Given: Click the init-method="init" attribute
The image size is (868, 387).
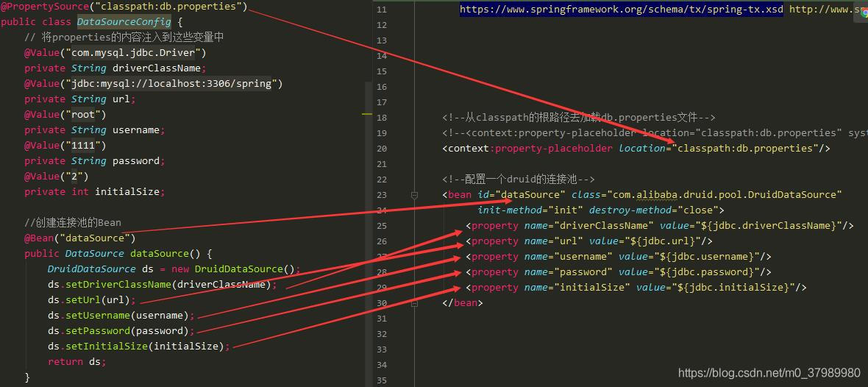Looking at the screenshot, I should coord(530,210).
